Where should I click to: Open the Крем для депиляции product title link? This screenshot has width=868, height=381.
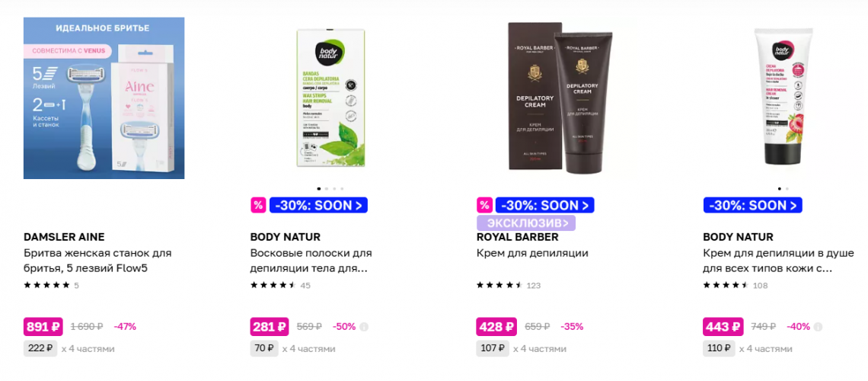pyautogui.click(x=532, y=253)
